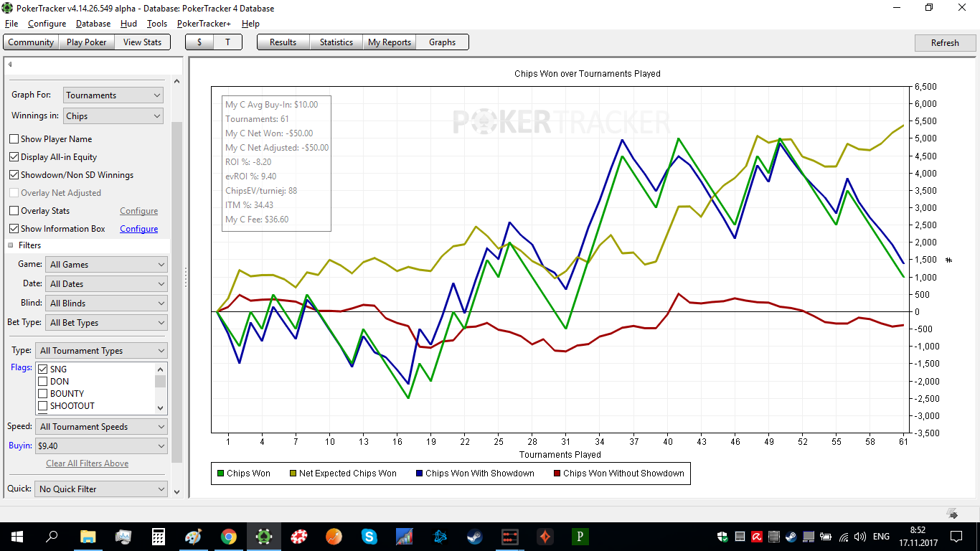Open File Explorer from the taskbar
This screenshot has height=551, width=980.
pyautogui.click(x=88, y=536)
